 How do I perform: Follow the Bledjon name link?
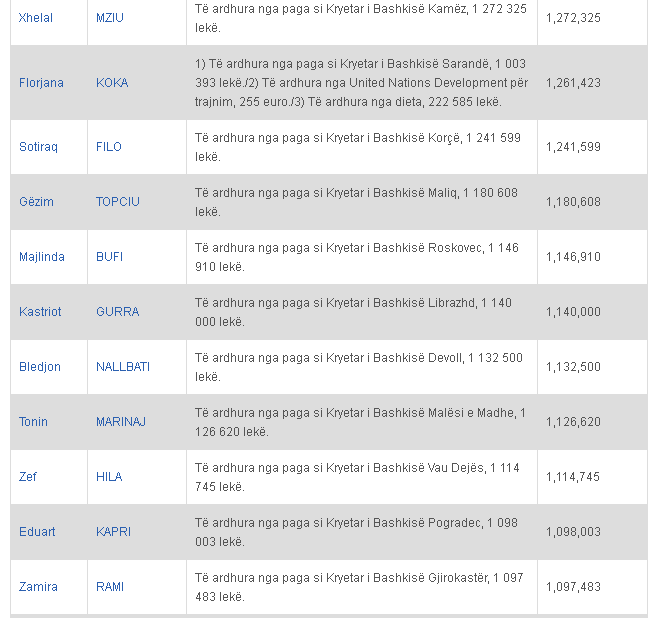(40, 367)
